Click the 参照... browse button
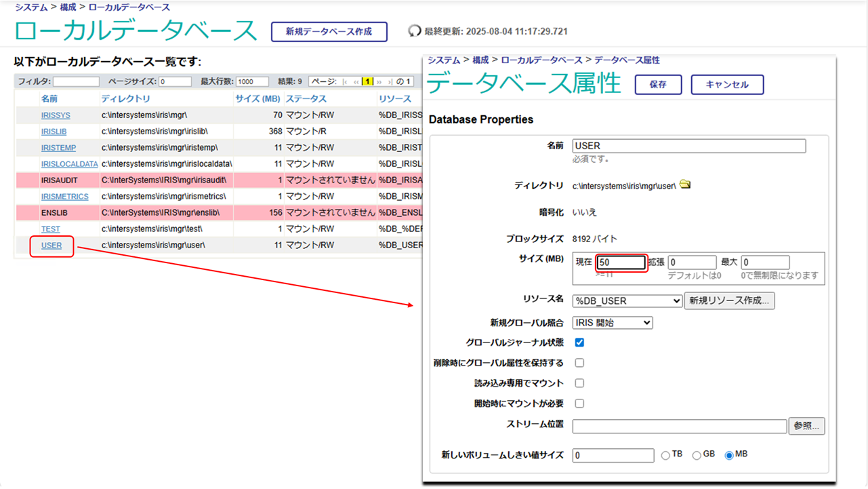 tap(806, 426)
